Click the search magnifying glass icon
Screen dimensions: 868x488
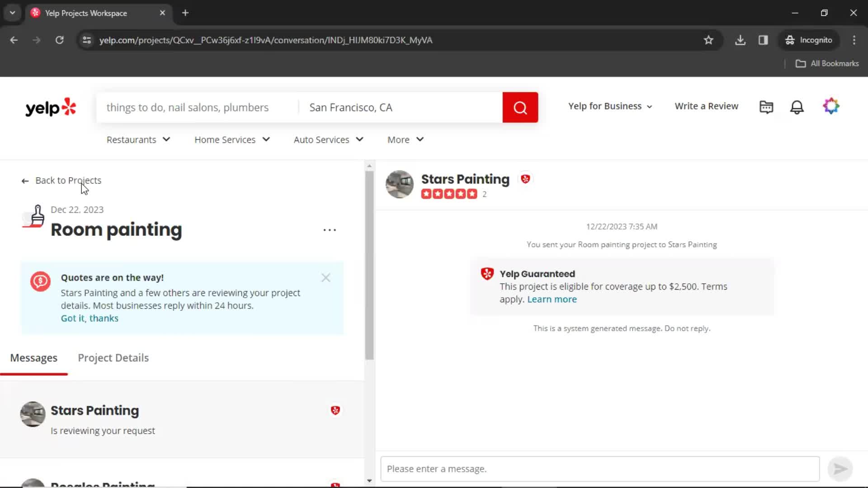[520, 107]
